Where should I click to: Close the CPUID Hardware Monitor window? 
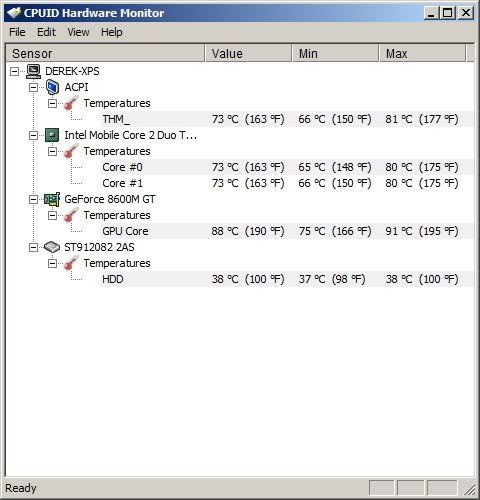click(x=466, y=13)
